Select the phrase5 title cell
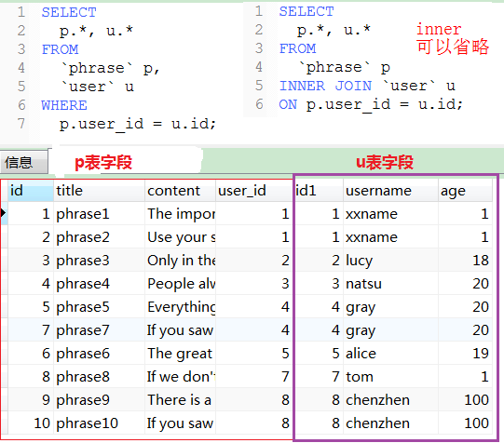This screenshot has width=504, height=443. pos(99,306)
